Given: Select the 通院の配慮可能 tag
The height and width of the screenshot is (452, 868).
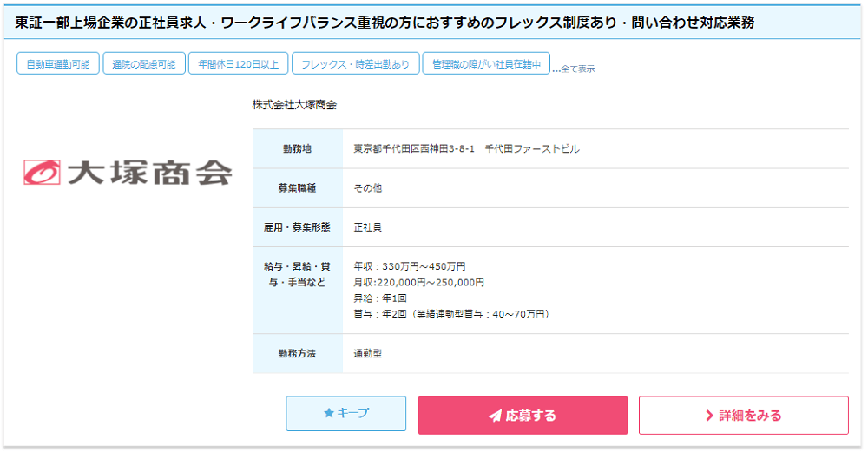Looking at the screenshot, I should coord(144,64).
